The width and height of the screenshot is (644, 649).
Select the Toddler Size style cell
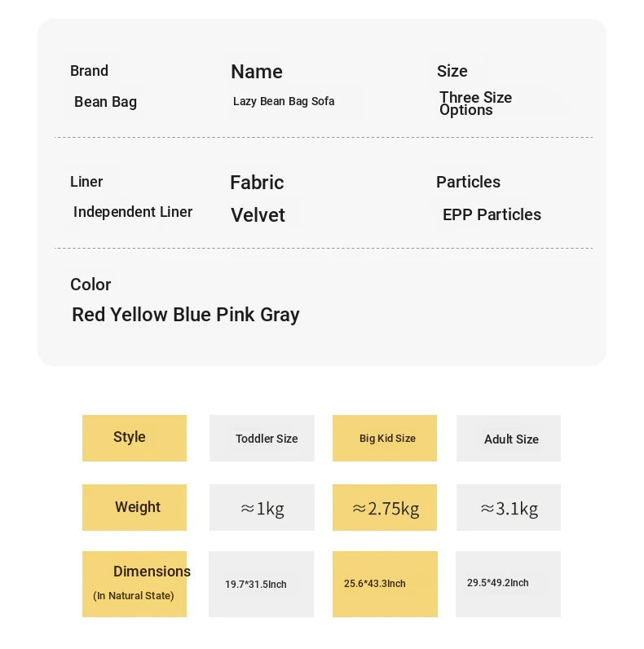pyautogui.click(x=262, y=438)
